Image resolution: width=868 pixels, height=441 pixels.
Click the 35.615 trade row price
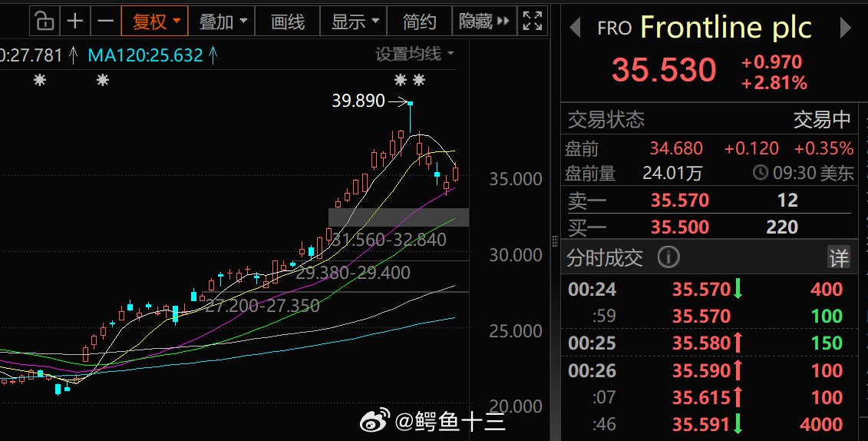click(x=701, y=398)
